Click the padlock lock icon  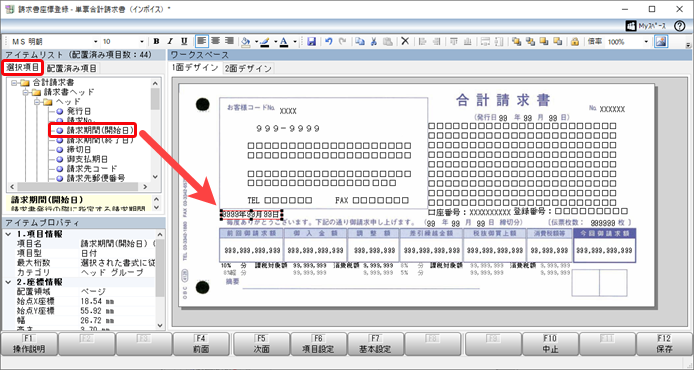pos(574,42)
